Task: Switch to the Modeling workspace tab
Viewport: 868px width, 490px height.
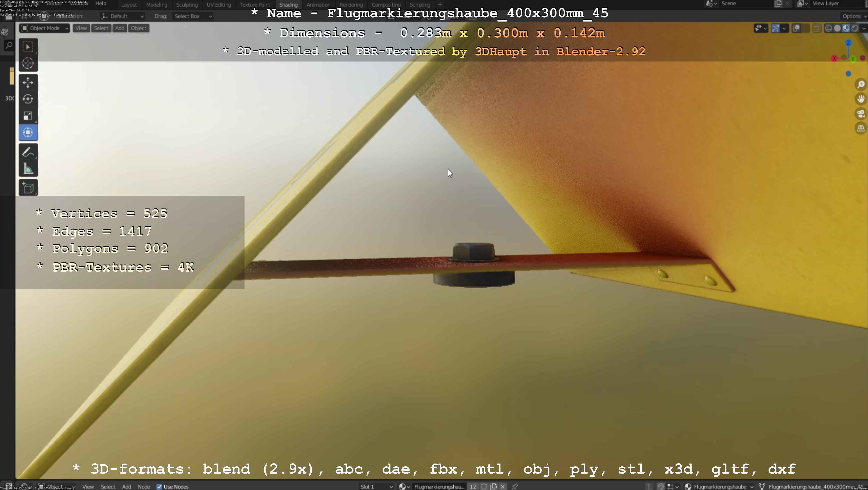Action: (157, 5)
